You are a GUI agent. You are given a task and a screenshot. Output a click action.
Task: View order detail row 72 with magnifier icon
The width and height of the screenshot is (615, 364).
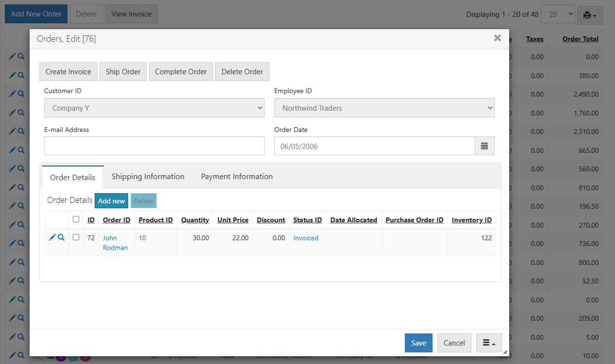pos(61,238)
